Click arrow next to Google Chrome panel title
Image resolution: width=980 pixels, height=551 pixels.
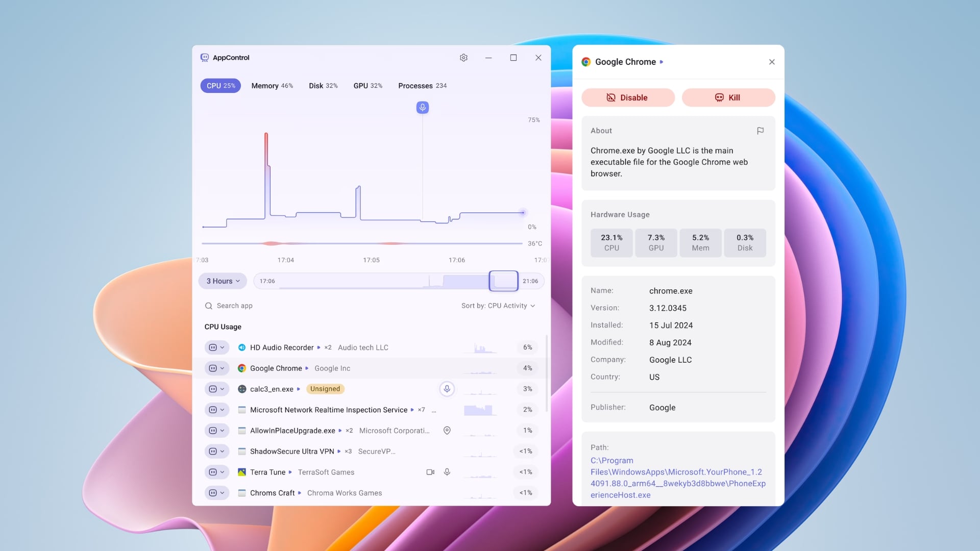(x=661, y=62)
